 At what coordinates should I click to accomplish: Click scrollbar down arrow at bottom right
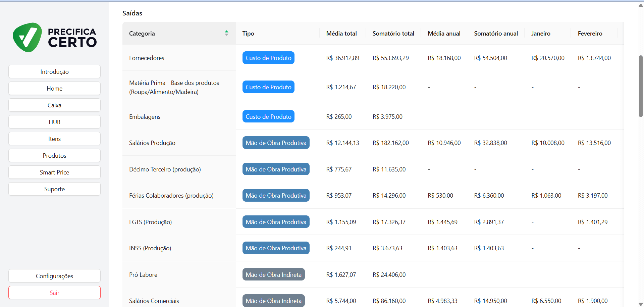coord(641,304)
